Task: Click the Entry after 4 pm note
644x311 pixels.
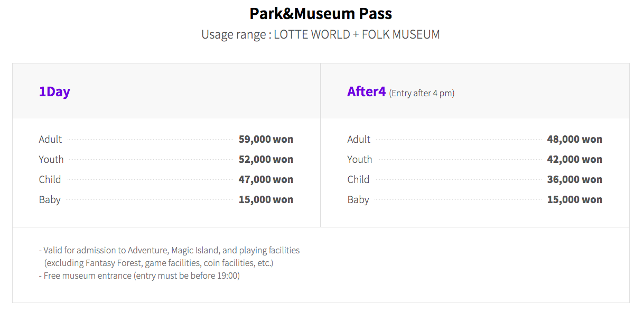Action: (x=422, y=94)
